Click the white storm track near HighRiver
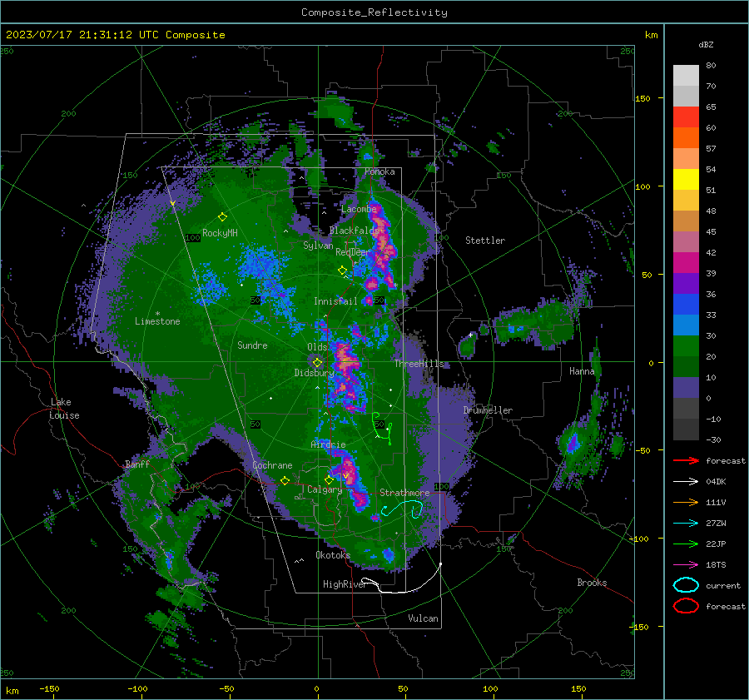The height and width of the screenshot is (700, 749). [x=401, y=579]
